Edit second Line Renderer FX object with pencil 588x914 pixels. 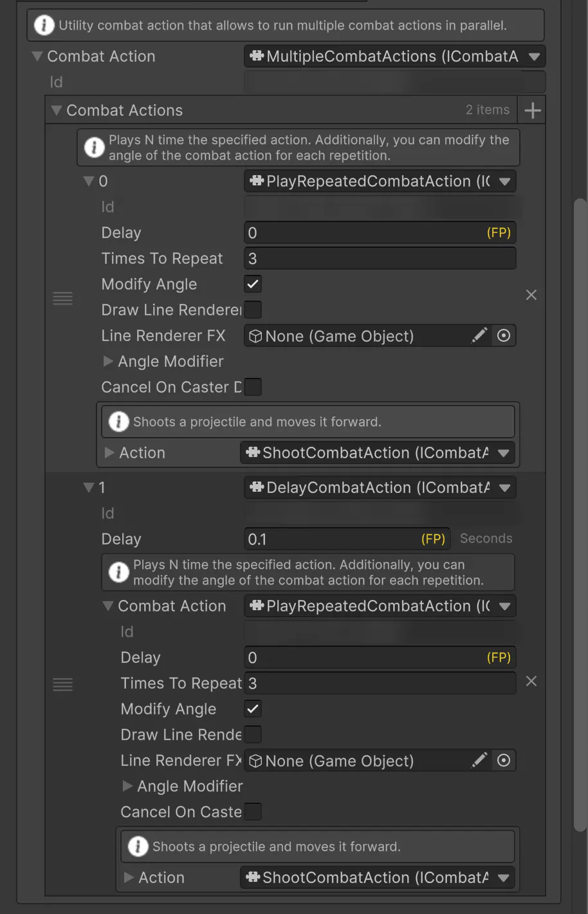[x=479, y=760]
